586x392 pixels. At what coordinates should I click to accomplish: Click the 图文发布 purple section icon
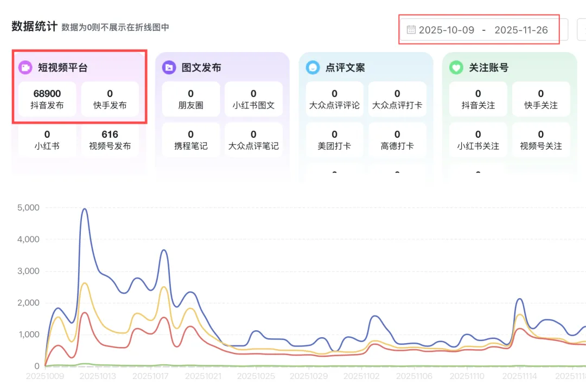[x=170, y=67]
